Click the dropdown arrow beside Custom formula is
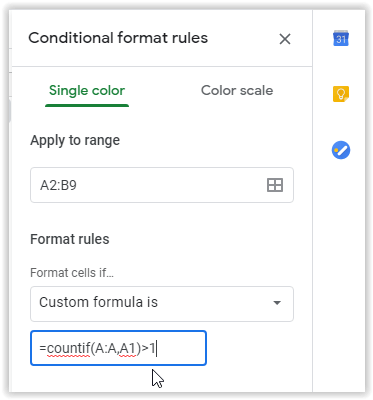This screenshot has width=373, height=400. [x=277, y=303]
